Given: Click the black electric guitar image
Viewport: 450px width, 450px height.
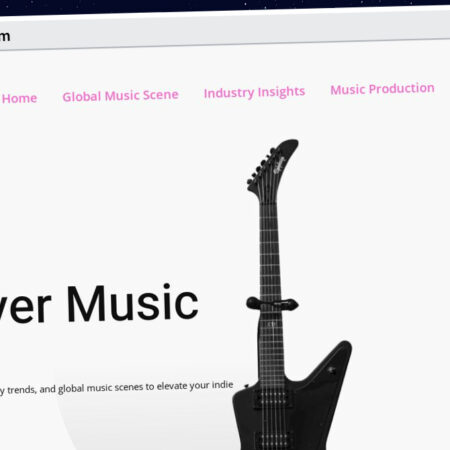Looking at the screenshot, I should 292,295.
